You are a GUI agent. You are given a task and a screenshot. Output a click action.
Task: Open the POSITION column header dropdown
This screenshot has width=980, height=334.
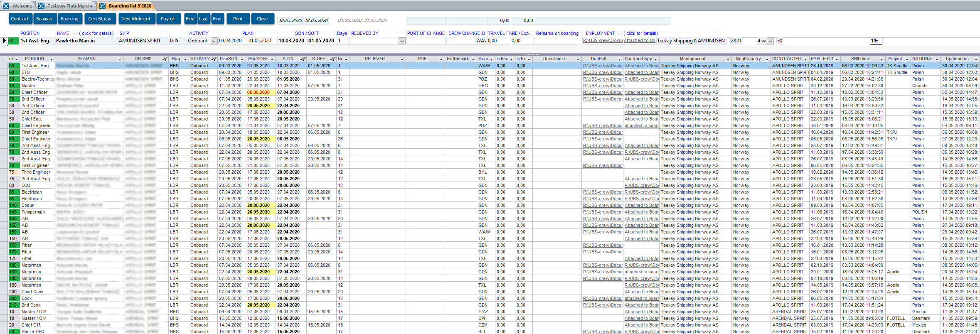52,59
